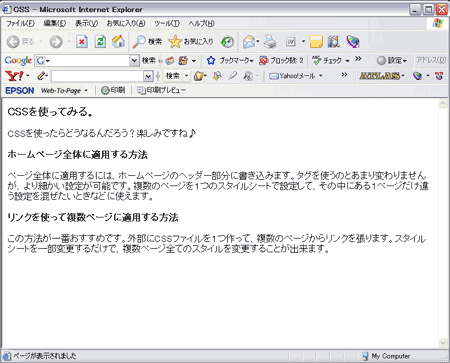This screenshot has width=450, height=363.
Task: Expand the ATLAS dropdown arrow
Action: [x=403, y=76]
